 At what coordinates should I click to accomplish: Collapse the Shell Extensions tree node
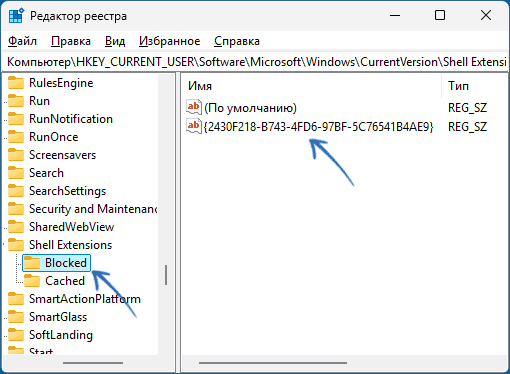click(4, 245)
